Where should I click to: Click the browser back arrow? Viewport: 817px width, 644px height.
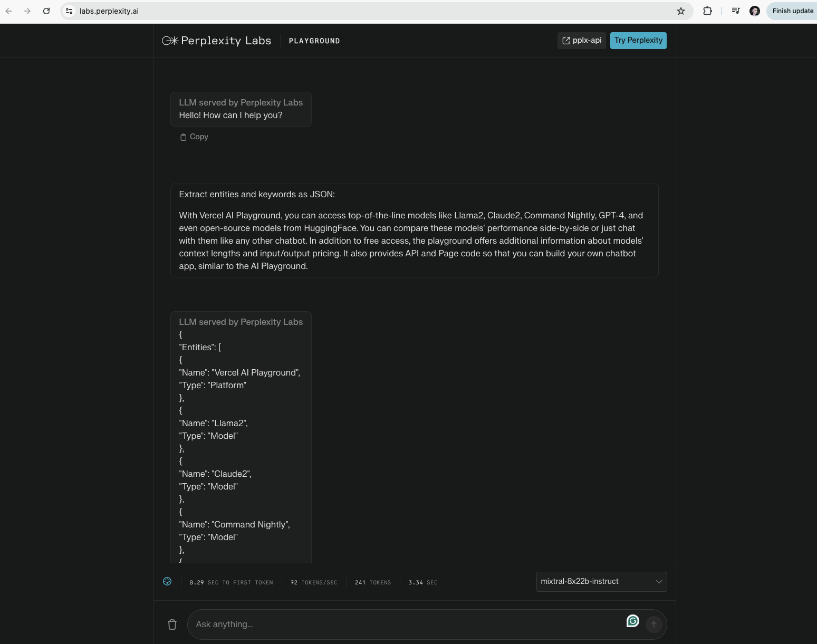pyautogui.click(x=8, y=11)
